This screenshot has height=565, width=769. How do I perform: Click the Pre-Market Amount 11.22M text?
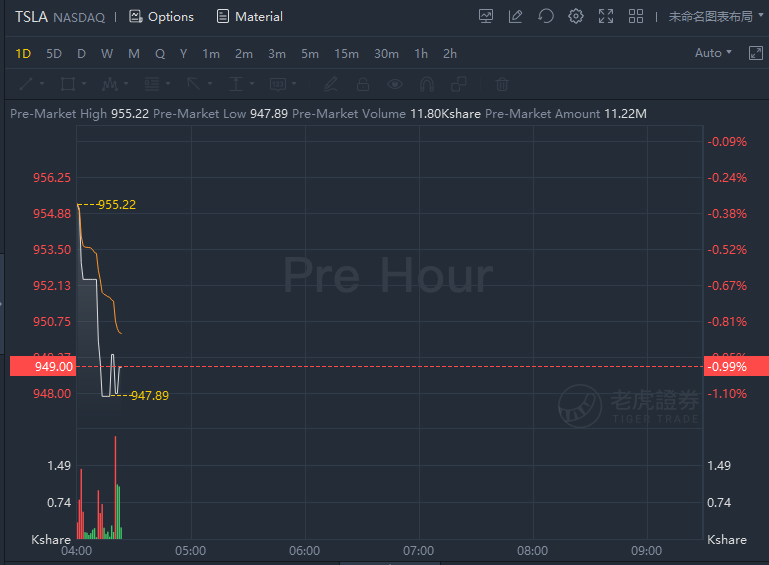pyautogui.click(x=565, y=114)
